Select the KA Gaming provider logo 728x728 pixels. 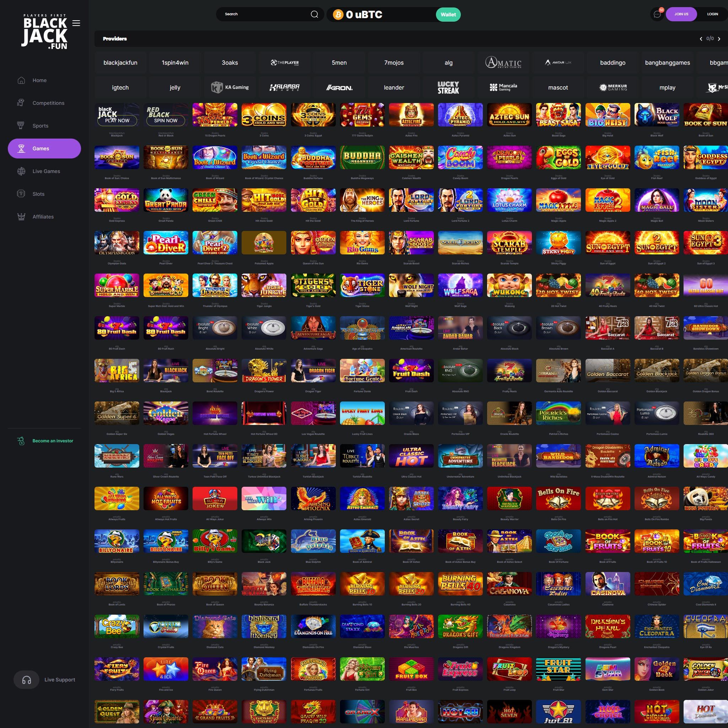(230, 87)
